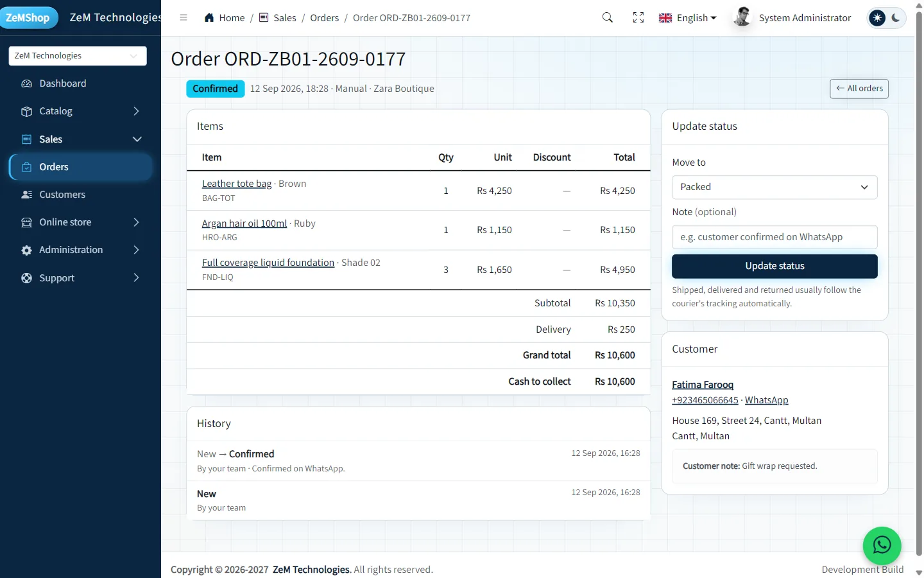Click the All orders back button

click(x=859, y=89)
